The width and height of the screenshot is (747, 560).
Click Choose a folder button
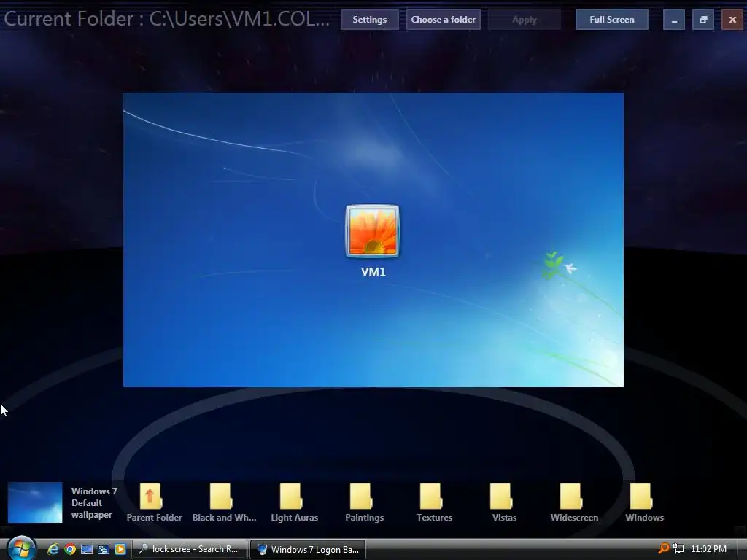(443, 20)
